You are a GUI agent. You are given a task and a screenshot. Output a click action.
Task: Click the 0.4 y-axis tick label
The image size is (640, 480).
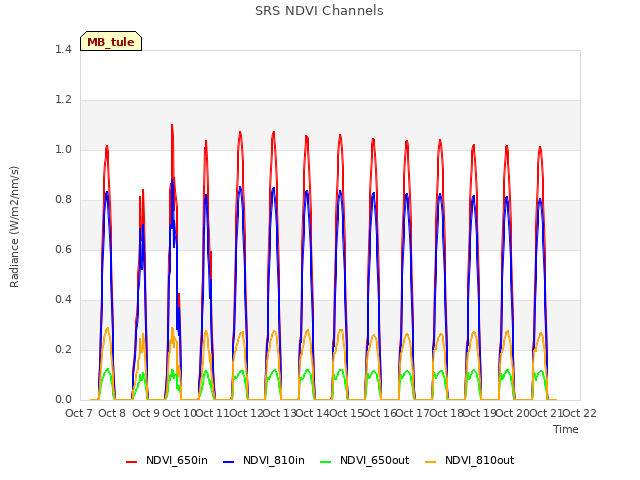click(63, 300)
